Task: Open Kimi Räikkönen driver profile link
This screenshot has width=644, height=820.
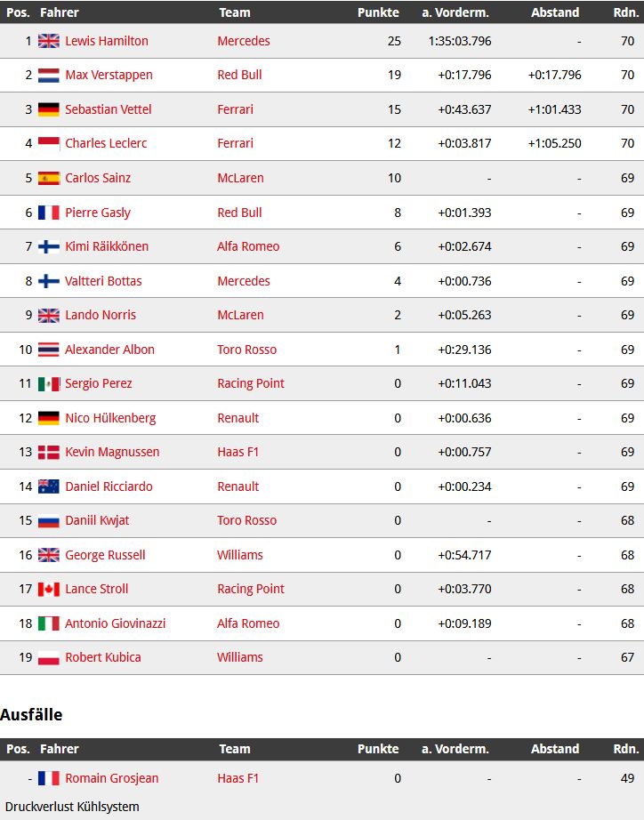Action: (x=107, y=246)
